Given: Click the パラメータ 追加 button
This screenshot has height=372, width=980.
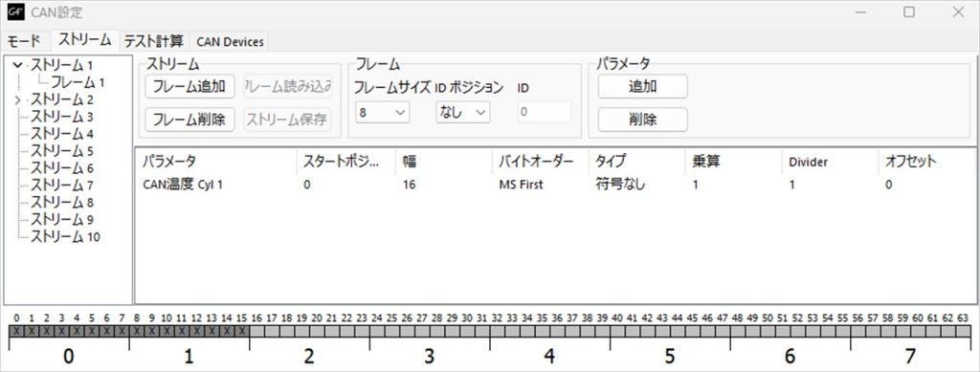Looking at the screenshot, I should click(x=642, y=86).
